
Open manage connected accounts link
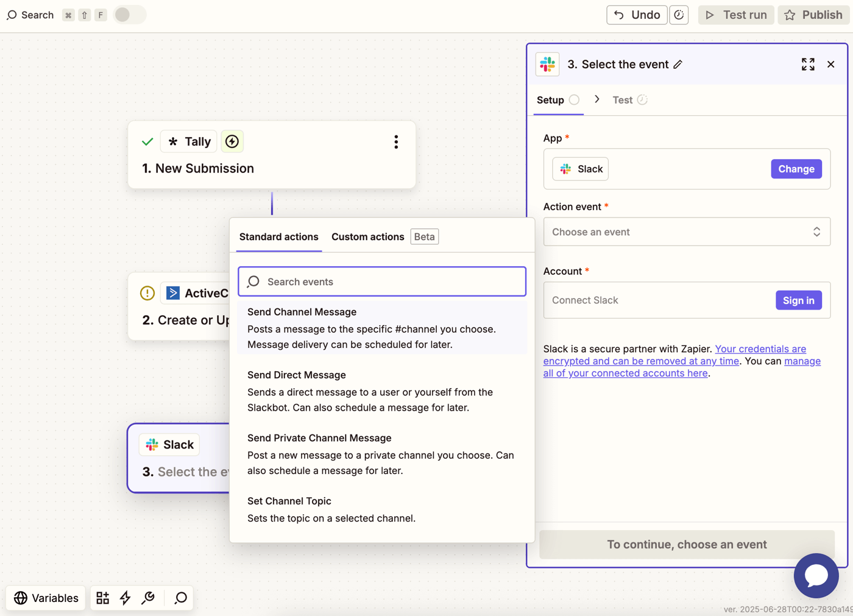tap(682, 367)
